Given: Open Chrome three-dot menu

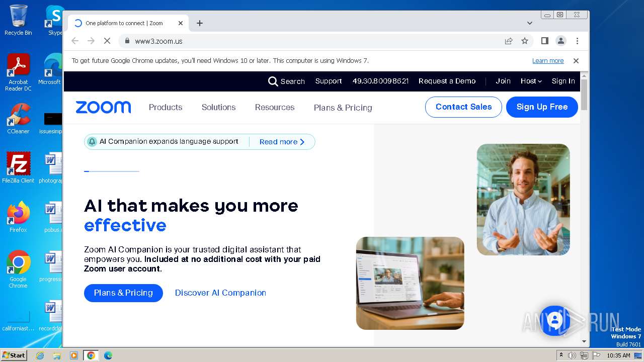Looking at the screenshot, I should tap(577, 41).
